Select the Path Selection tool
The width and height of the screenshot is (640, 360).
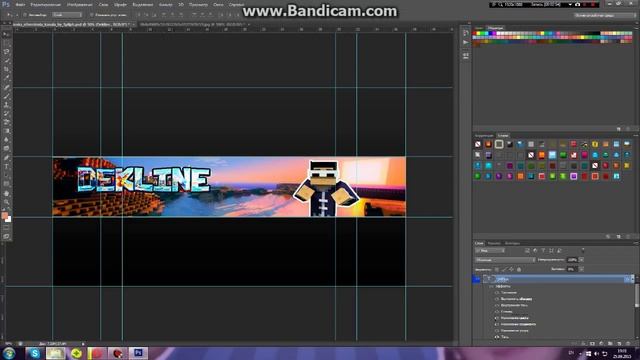tap(7, 175)
